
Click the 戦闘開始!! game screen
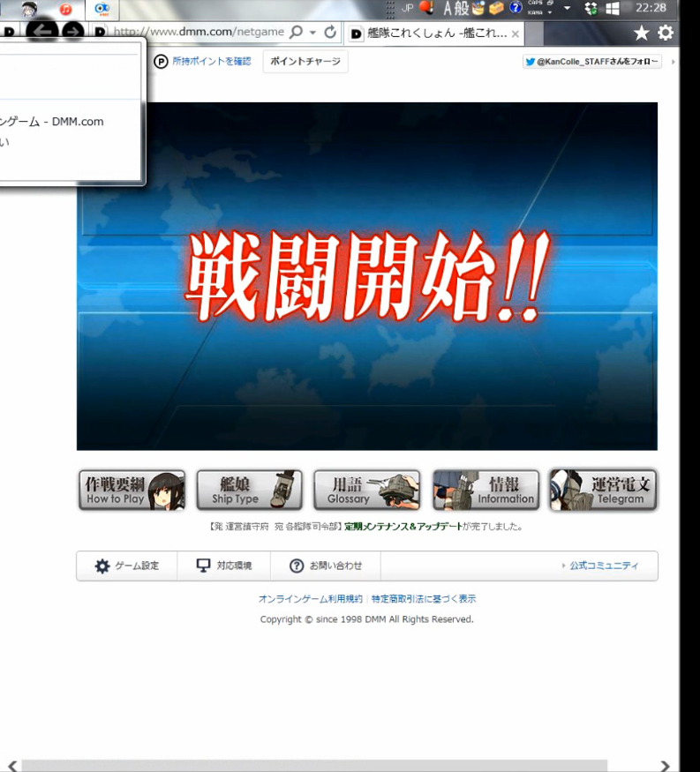coord(367,276)
